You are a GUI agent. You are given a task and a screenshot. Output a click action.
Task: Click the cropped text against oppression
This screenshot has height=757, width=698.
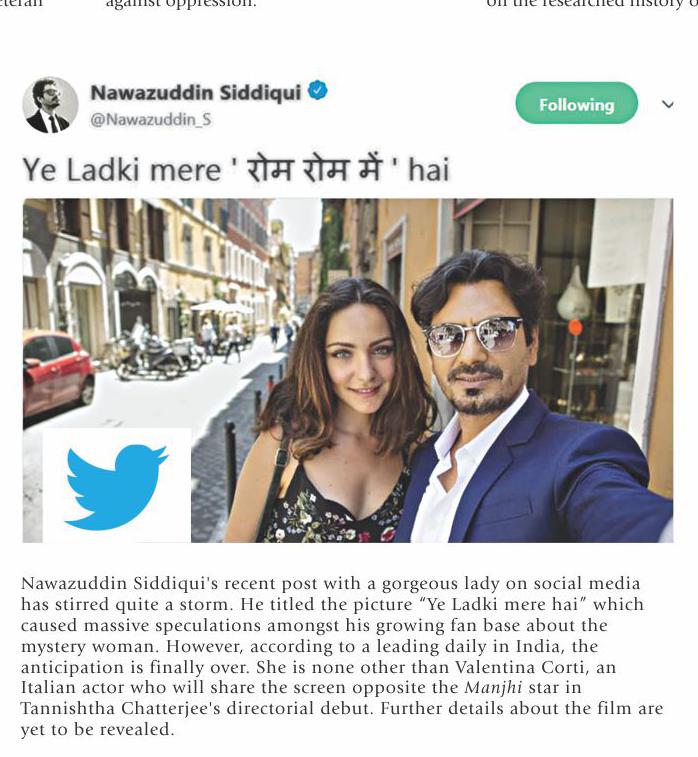coord(181,4)
